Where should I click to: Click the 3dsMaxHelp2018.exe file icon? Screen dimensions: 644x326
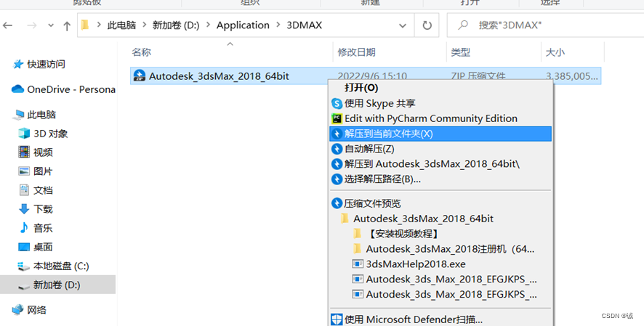358,264
